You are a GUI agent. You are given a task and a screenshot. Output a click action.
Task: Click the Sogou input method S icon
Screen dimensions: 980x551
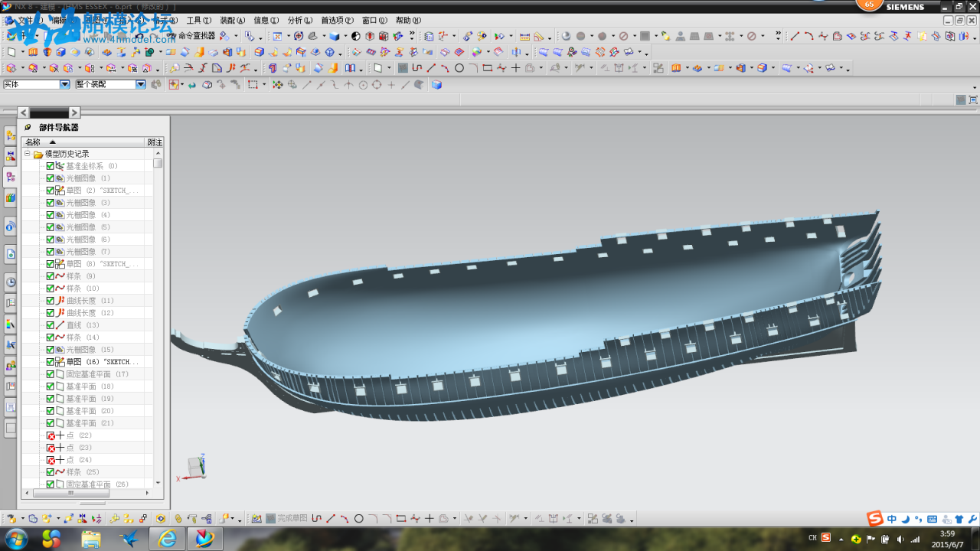coord(875,519)
